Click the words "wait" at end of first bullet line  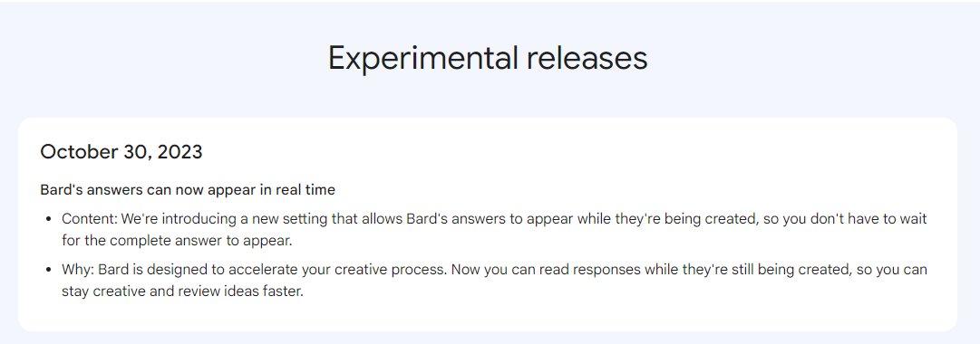(x=913, y=219)
